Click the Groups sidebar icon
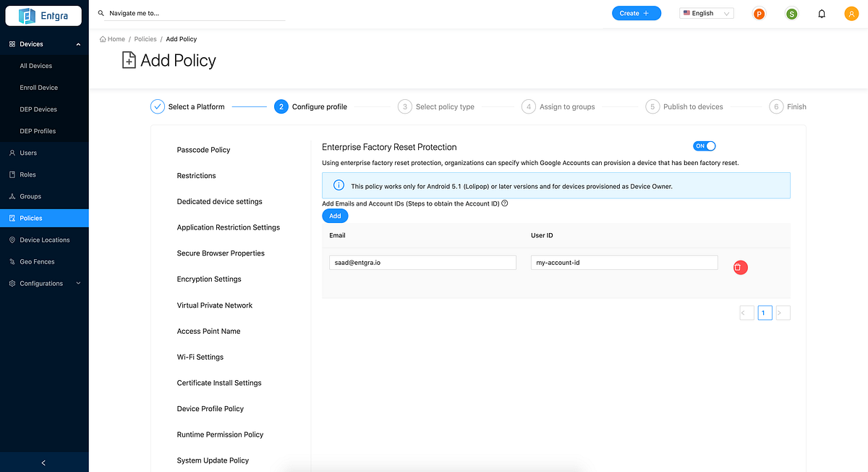Screen dimensions: 868x472 [x=14, y=196]
